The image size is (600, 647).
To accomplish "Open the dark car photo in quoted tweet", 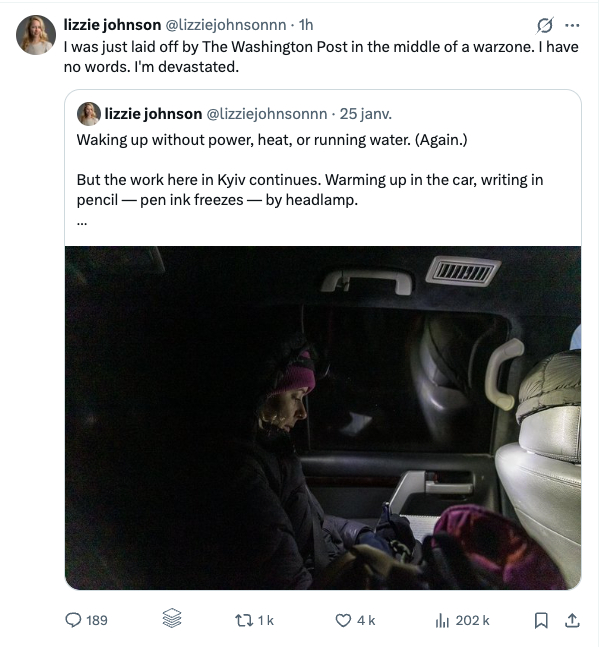I will pyautogui.click(x=323, y=417).
